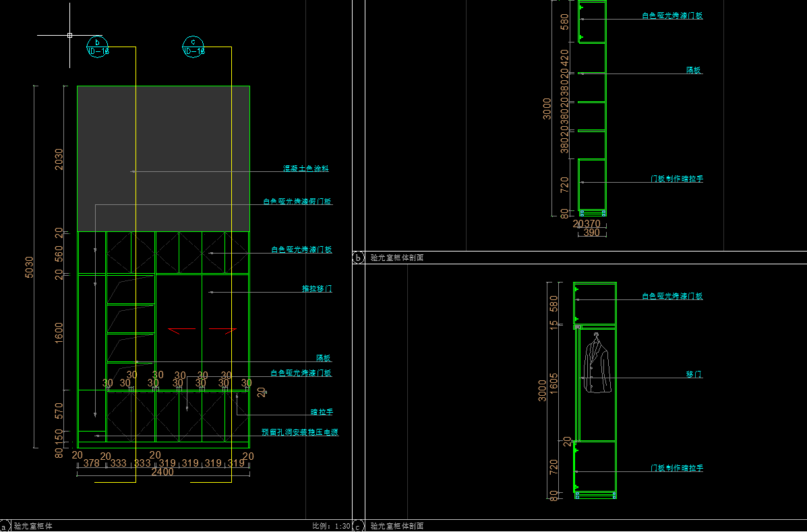Select the 移门 label in the lower section view
This screenshot has height=532, width=807.
pos(694,374)
